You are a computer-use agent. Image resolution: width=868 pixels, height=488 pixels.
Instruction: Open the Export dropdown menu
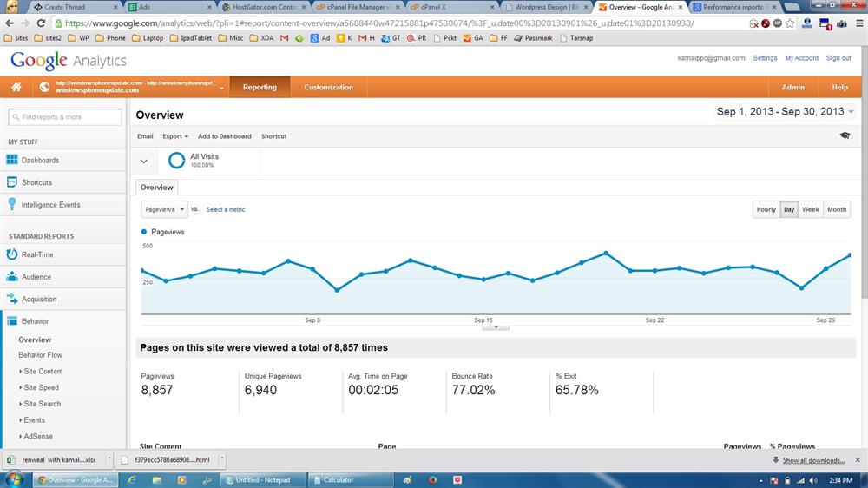175,136
